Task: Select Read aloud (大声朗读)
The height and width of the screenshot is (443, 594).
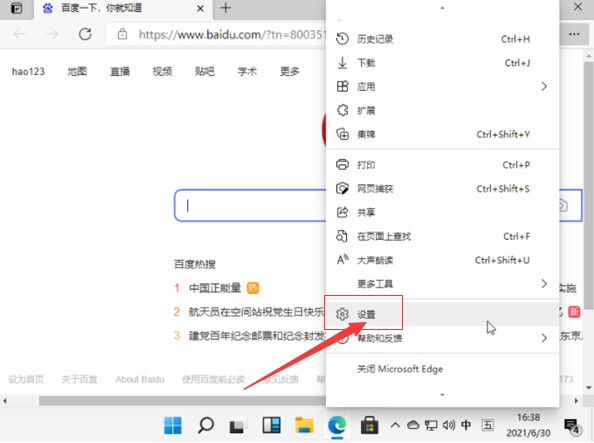Action: click(x=442, y=260)
